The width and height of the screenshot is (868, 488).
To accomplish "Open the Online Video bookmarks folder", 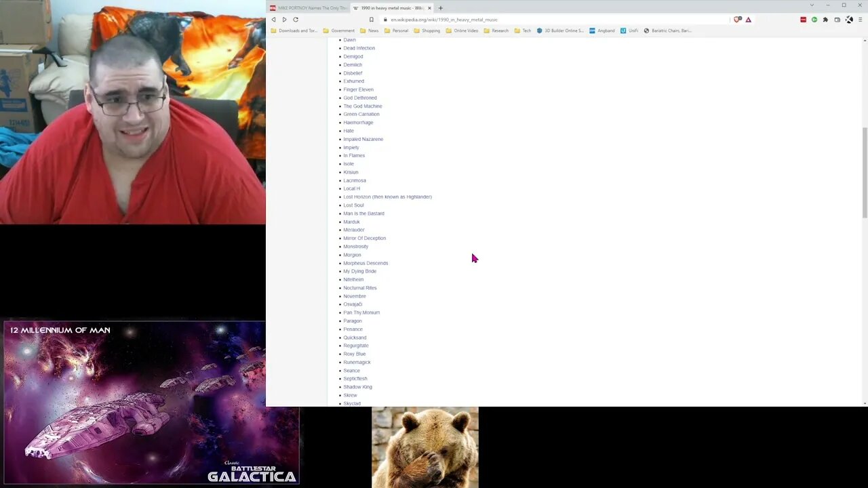I will pos(462,30).
